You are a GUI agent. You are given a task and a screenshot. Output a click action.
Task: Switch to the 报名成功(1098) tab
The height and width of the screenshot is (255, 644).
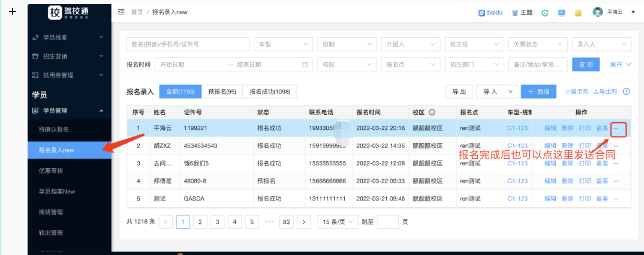[270, 92]
